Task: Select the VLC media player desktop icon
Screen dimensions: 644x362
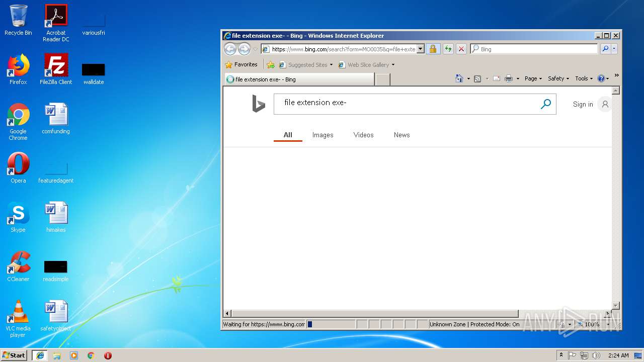Action: [x=18, y=319]
